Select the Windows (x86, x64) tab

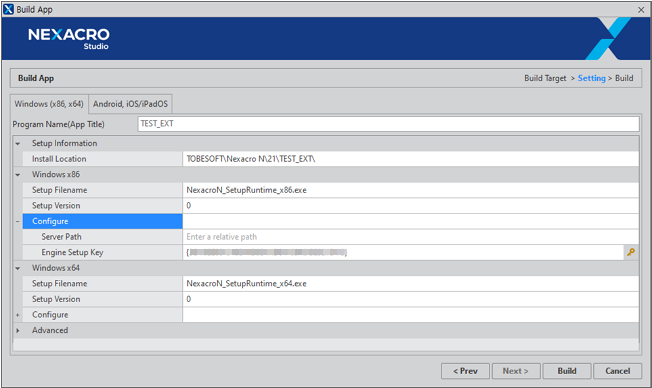tap(49, 104)
